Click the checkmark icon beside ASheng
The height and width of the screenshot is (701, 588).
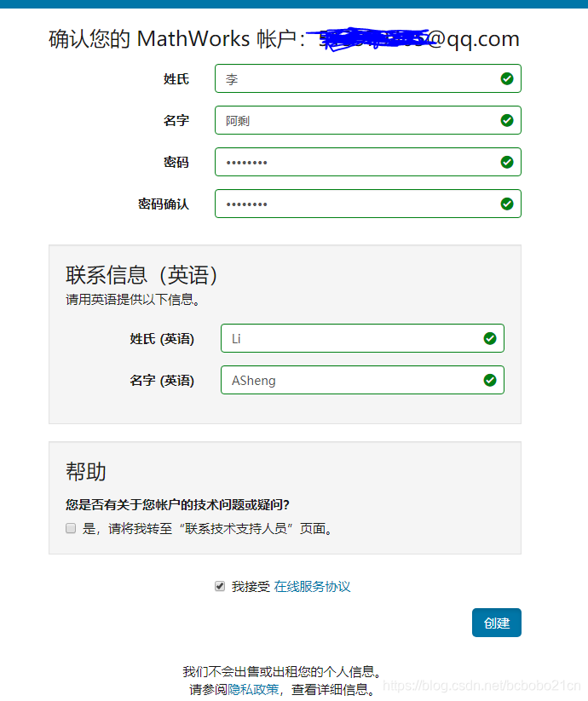pos(490,380)
